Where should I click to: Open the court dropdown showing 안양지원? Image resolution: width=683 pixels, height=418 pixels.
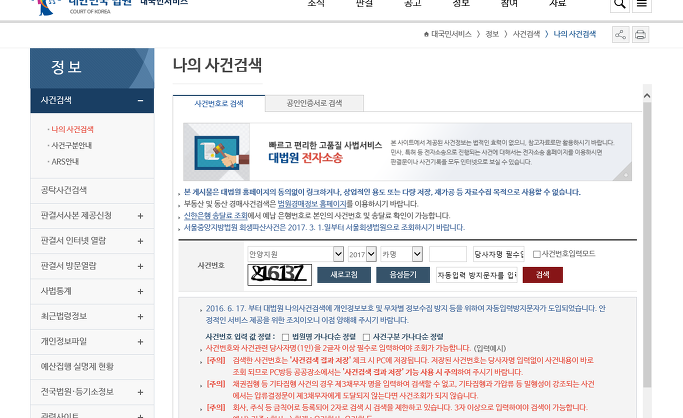(295, 254)
